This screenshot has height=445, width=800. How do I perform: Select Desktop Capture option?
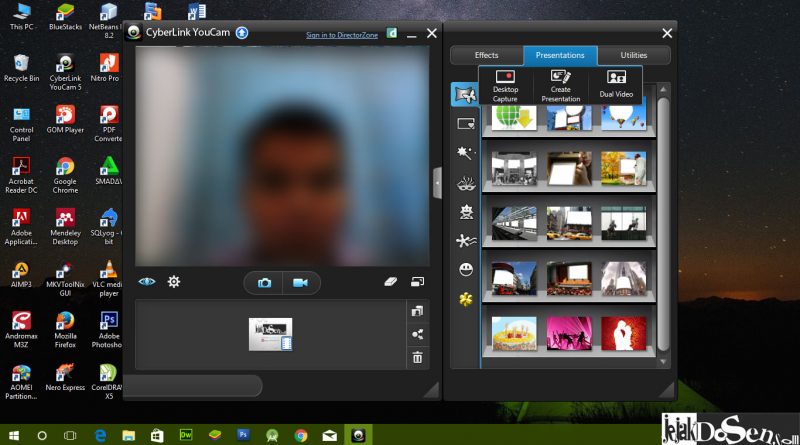tap(505, 86)
